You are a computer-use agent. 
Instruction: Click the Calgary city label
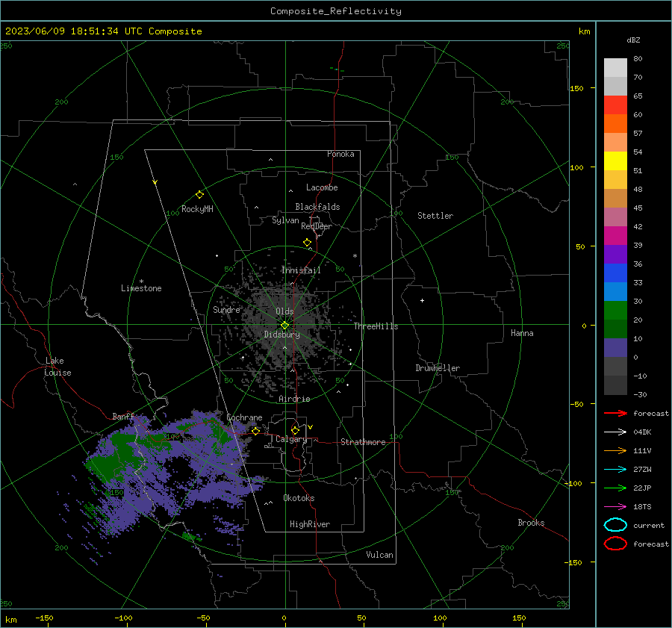291,439
